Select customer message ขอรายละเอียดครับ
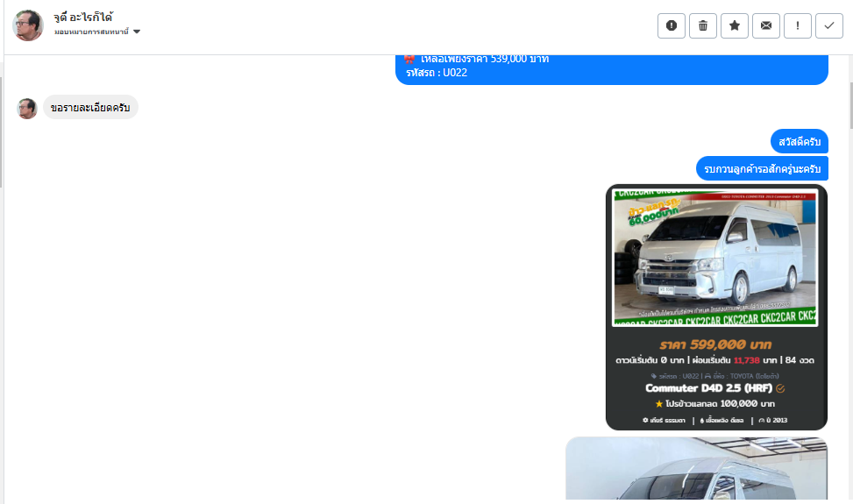This screenshot has height=504, width=853. (90, 108)
